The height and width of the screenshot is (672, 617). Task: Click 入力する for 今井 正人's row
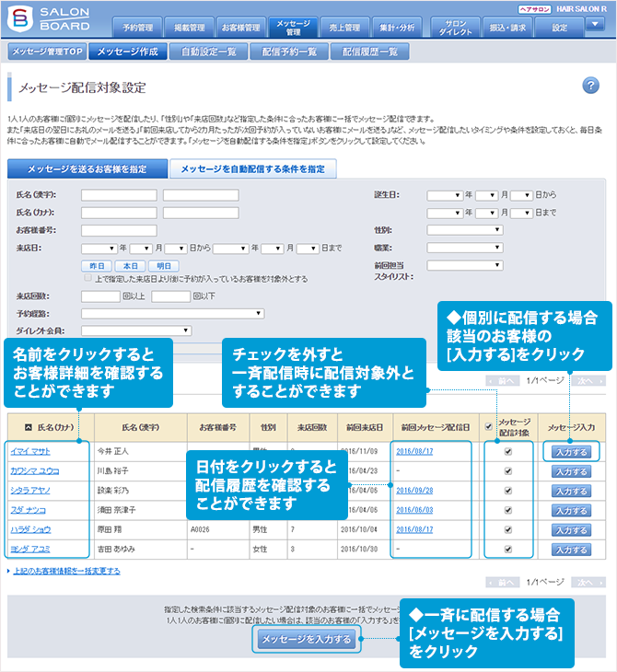[x=570, y=452]
